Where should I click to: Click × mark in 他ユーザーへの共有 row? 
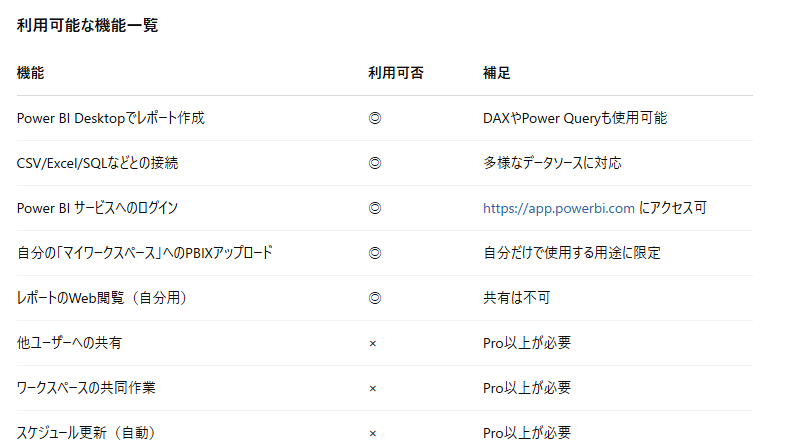[373, 343]
